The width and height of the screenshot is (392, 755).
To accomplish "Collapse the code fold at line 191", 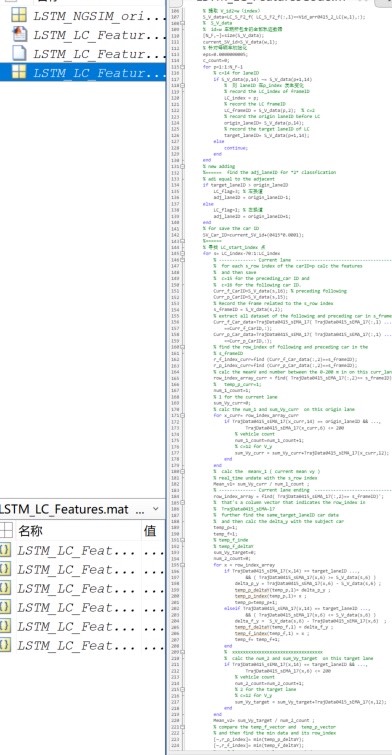I will (182, 540).
